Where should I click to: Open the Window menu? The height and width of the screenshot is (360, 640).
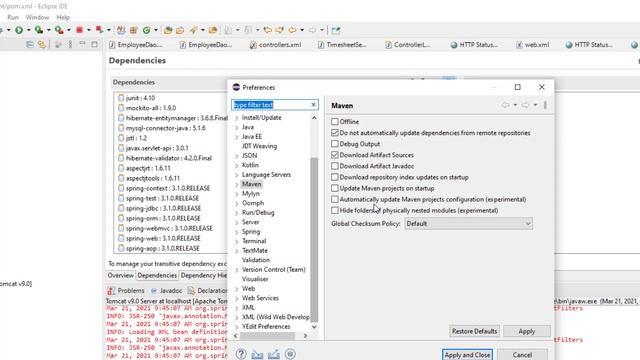click(37, 17)
